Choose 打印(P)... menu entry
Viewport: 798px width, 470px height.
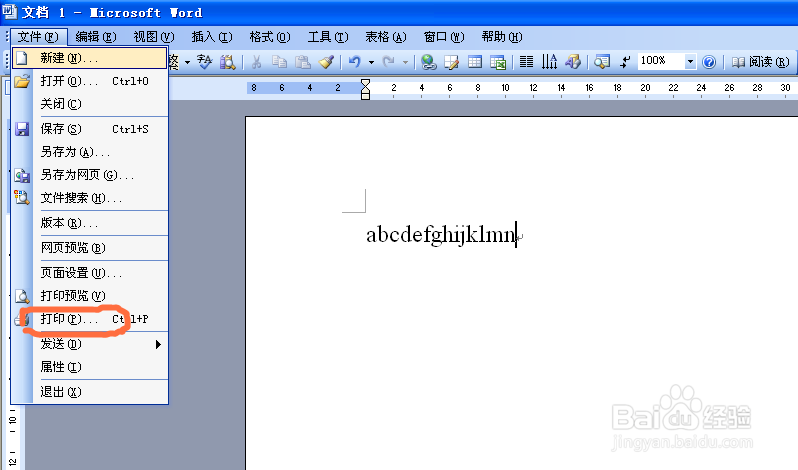90,319
